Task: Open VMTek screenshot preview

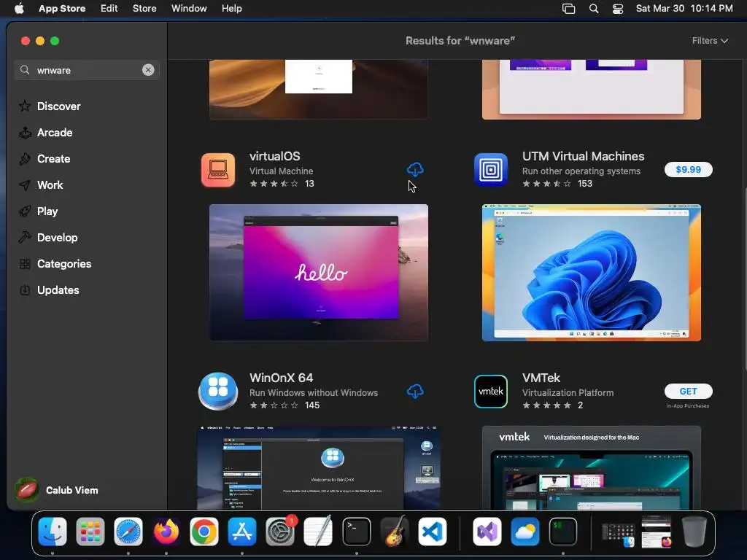Action: (591, 467)
